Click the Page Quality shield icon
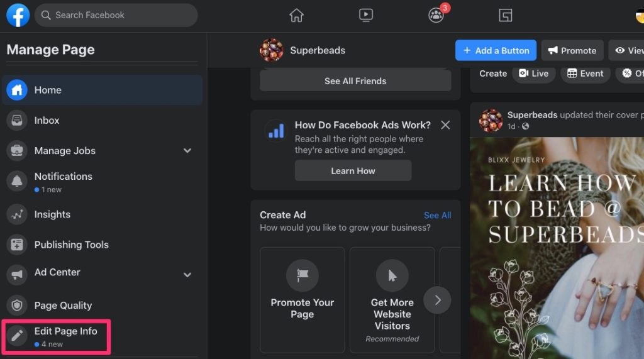644x359 pixels. pos(17,305)
